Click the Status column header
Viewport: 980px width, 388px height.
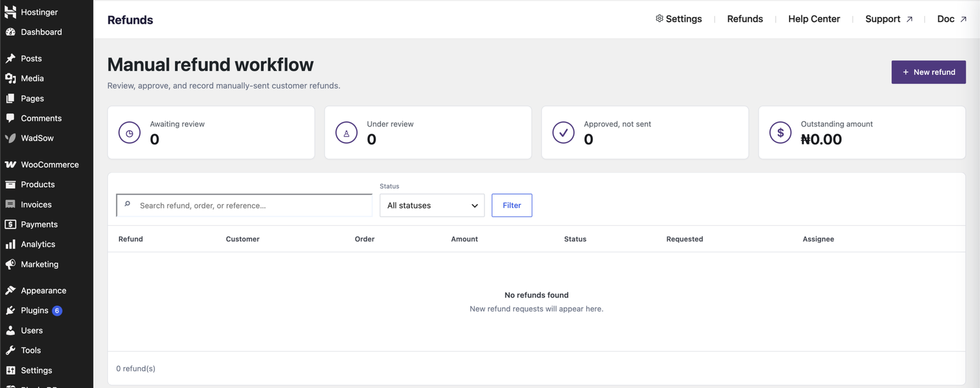pyautogui.click(x=575, y=239)
